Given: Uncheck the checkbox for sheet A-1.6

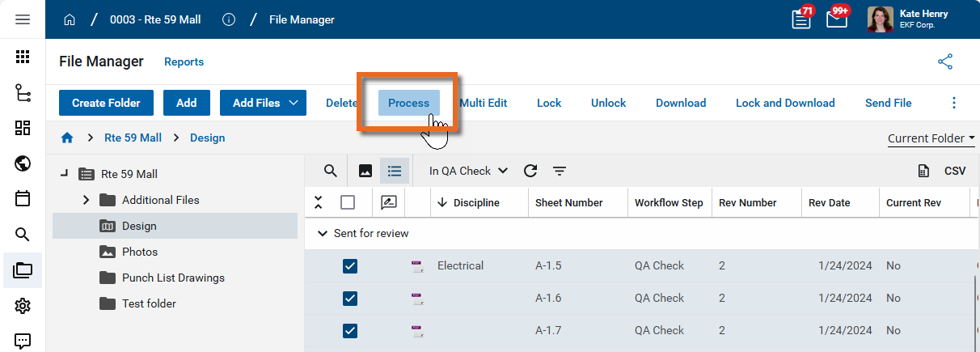Looking at the screenshot, I should 349,299.
